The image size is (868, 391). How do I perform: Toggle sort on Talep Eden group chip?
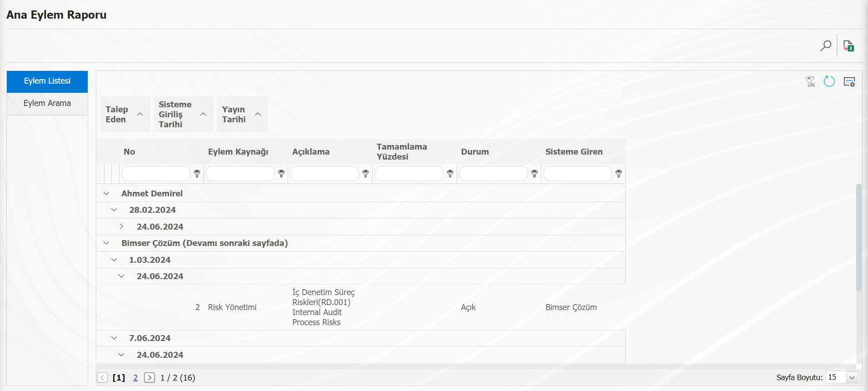[x=125, y=114]
